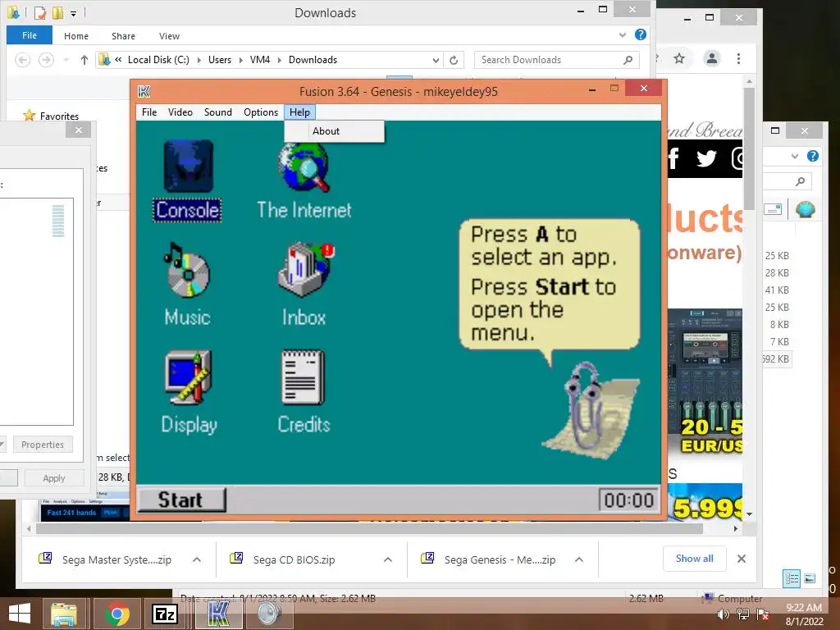
Task: Close the Chrome downloads bar
Action: coord(742,559)
